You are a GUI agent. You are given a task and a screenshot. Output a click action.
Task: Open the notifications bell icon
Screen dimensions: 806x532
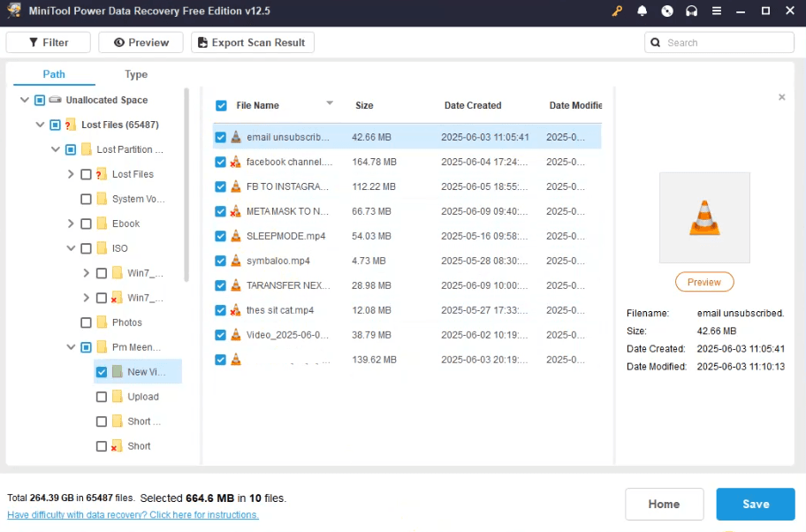642,11
